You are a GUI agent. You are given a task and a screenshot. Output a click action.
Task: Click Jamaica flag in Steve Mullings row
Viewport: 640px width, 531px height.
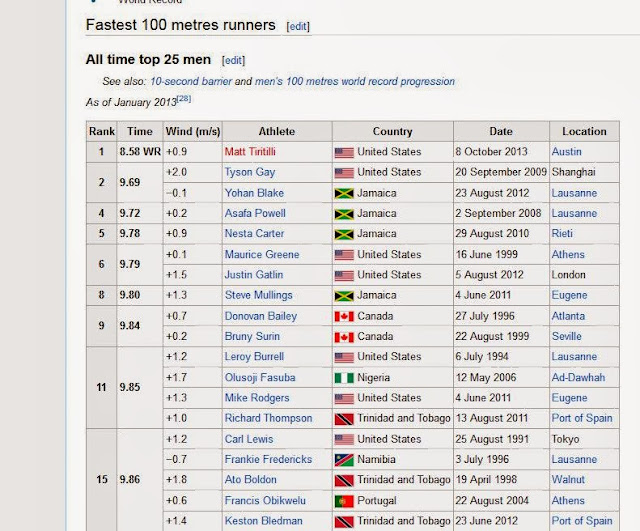pyautogui.click(x=344, y=296)
